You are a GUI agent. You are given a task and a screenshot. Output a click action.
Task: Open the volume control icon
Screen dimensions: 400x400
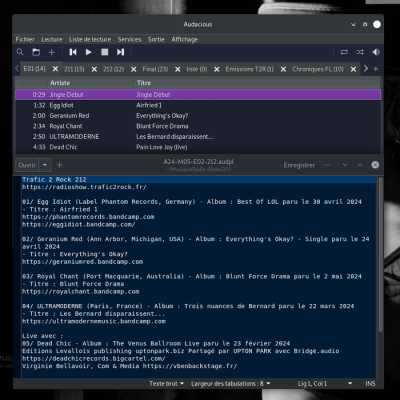[376, 52]
